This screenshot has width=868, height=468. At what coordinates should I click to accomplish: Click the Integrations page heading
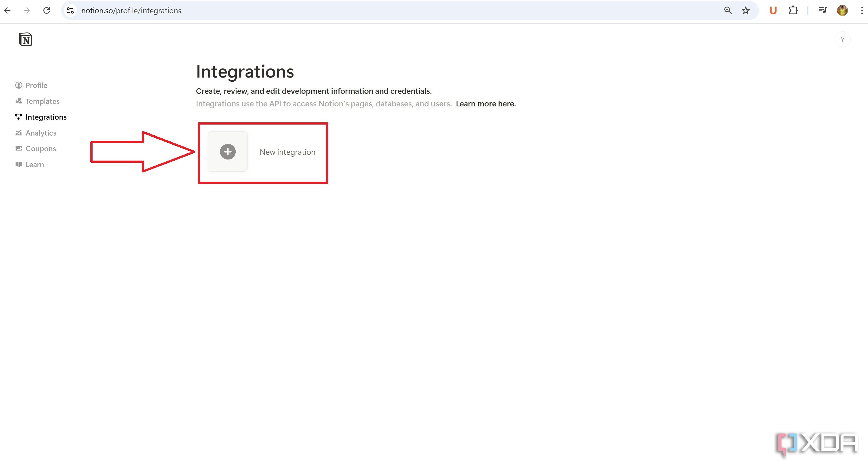click(245, 72)
